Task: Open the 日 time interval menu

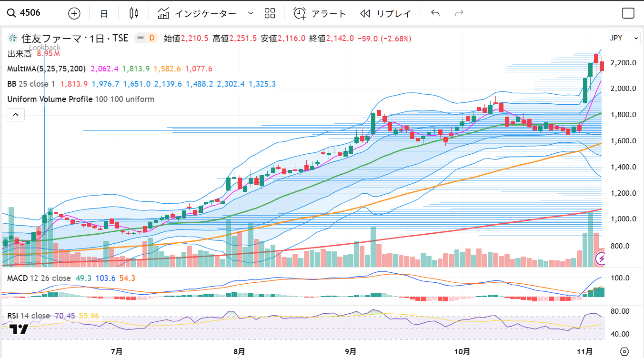Action: pyautogui.click(x=104, y=14)
